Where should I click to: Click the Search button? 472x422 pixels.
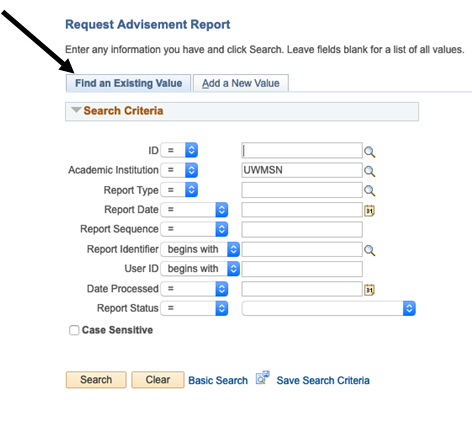(x=96, y=380)
